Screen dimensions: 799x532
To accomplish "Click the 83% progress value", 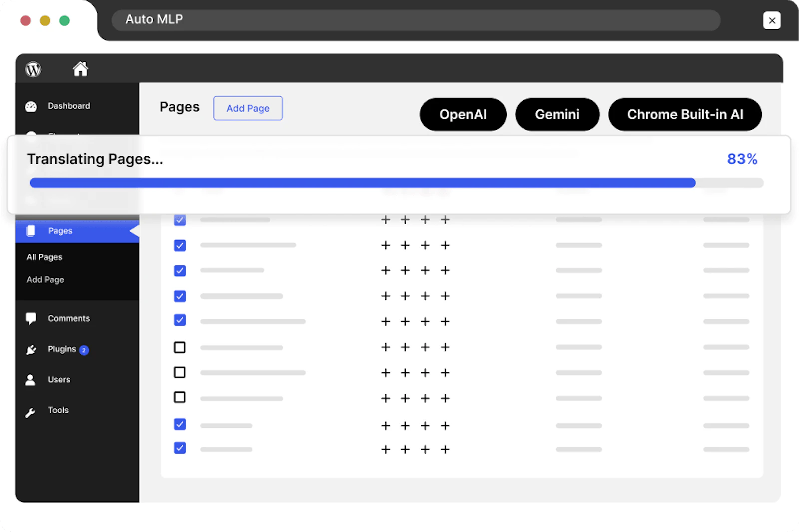I will (x=742, y=159).
